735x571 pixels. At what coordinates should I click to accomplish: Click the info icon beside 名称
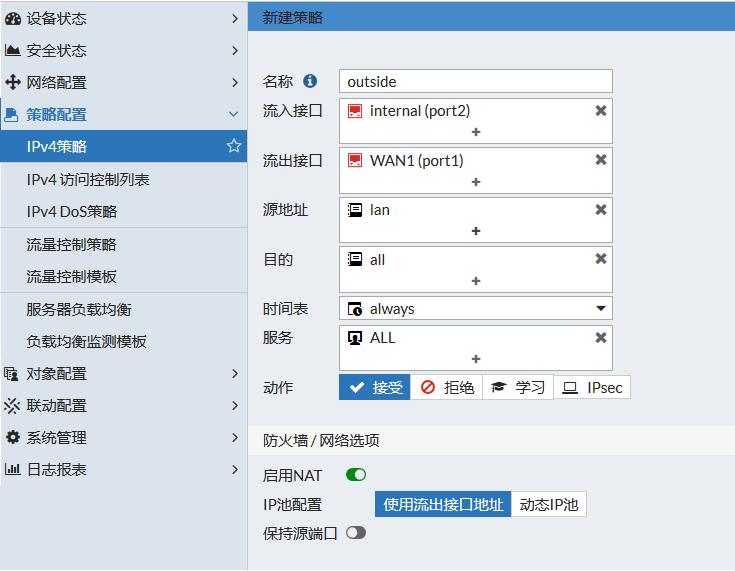click(x=310, y=81)
